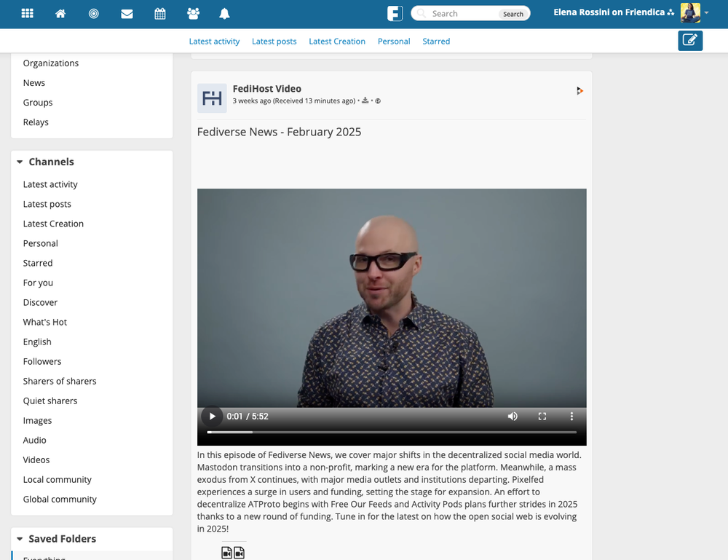Open the calendar icon

click(x=160, y=14)
